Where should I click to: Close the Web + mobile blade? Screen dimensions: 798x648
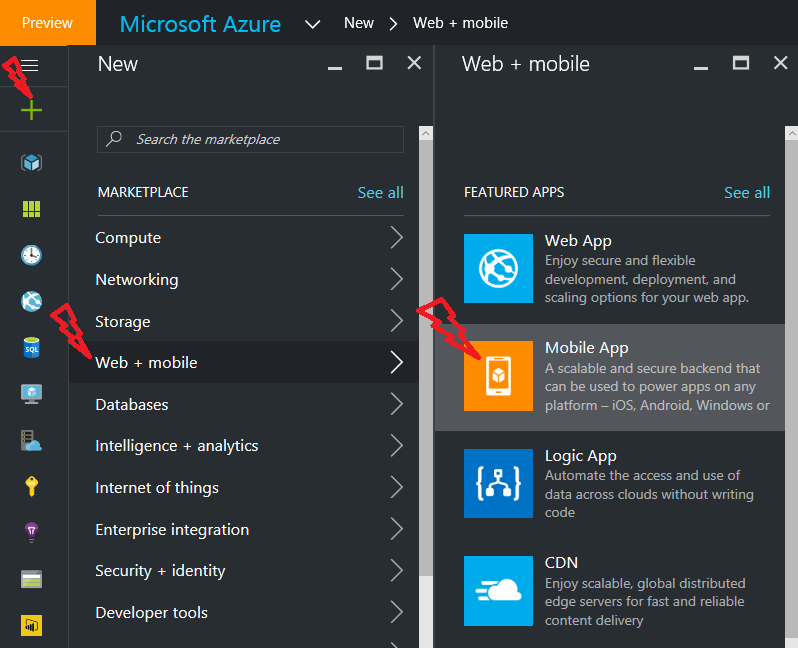pyautogui.click(x=780, y=63)
